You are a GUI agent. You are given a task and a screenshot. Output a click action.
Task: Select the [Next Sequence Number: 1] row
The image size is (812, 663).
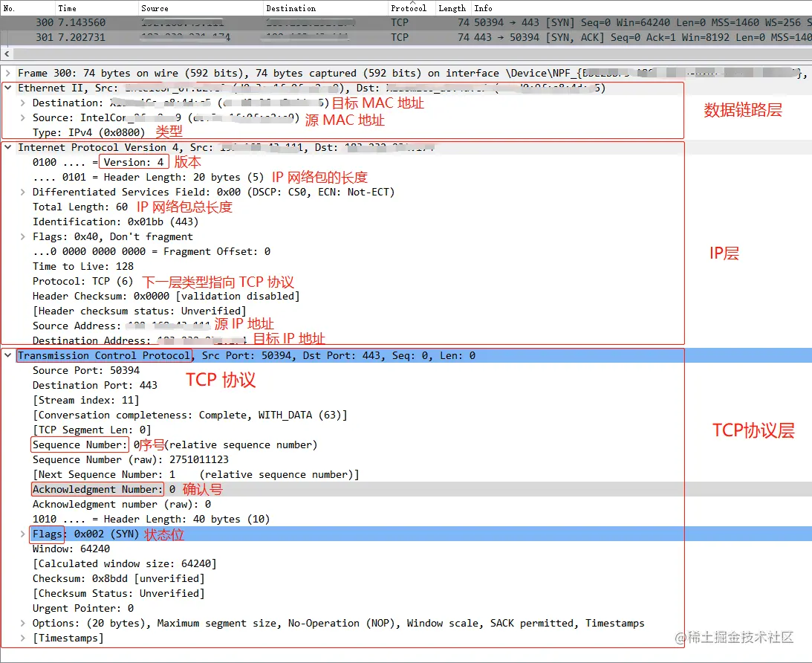195,474
